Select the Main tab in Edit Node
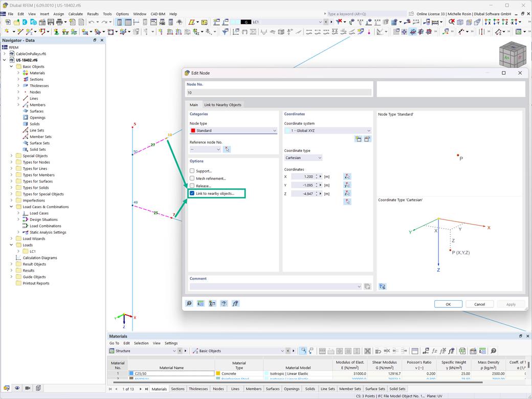 coord(194,105)
